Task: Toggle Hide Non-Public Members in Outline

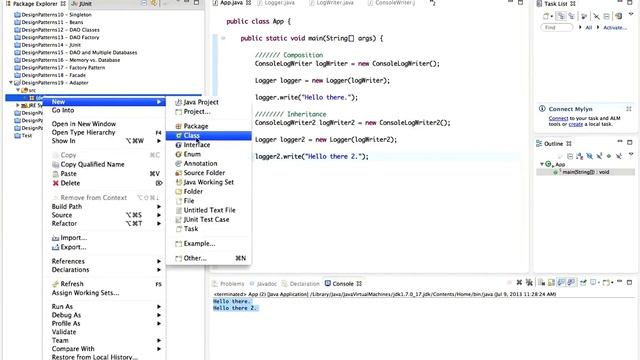Action: pos(609,156)
